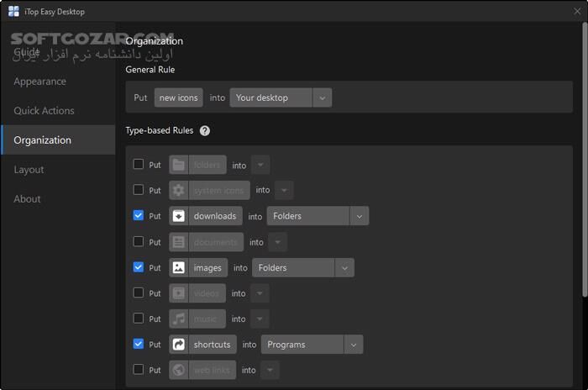Screen dimensions: 588x390
Task: Open the Quick Actions section
Action: [44, 111]
